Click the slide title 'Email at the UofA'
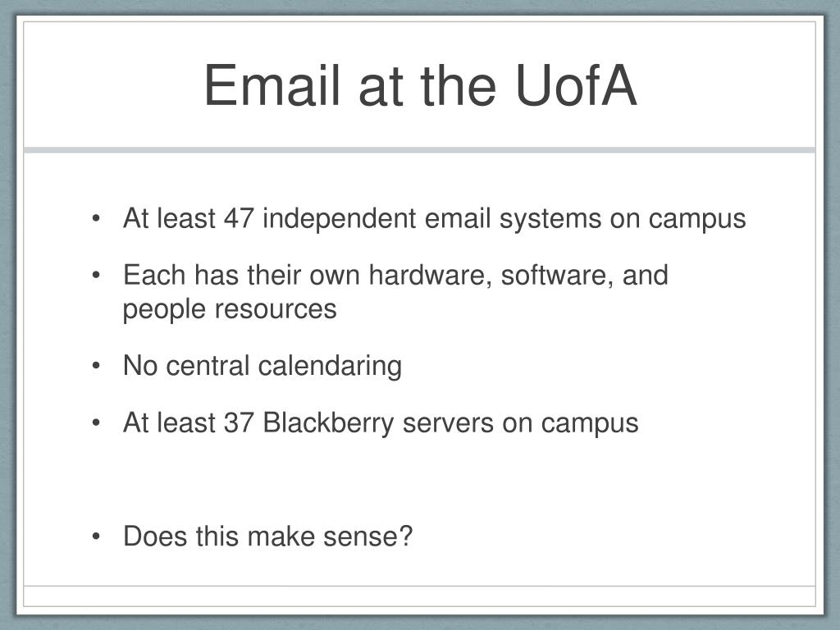 [421, 85]
